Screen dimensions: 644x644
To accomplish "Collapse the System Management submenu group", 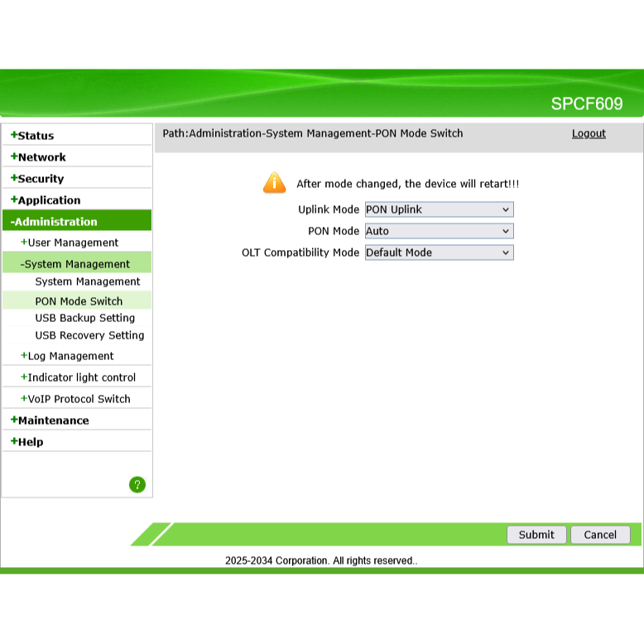I will click(76, 264).
